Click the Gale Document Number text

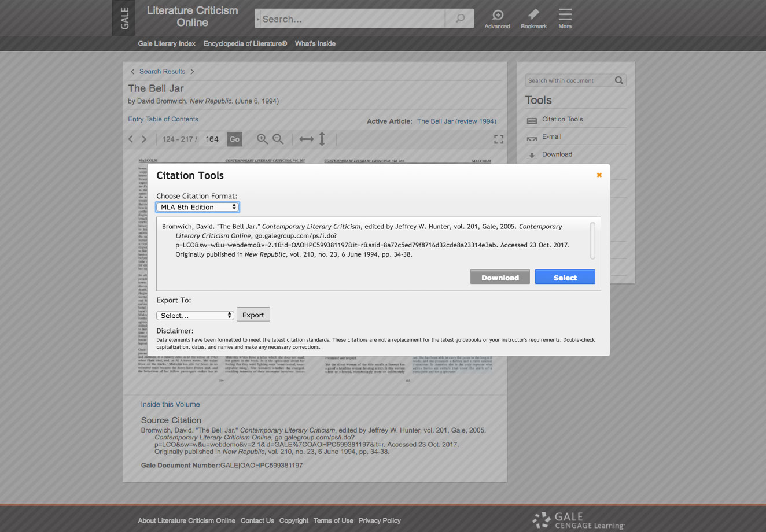click(222, 465)
